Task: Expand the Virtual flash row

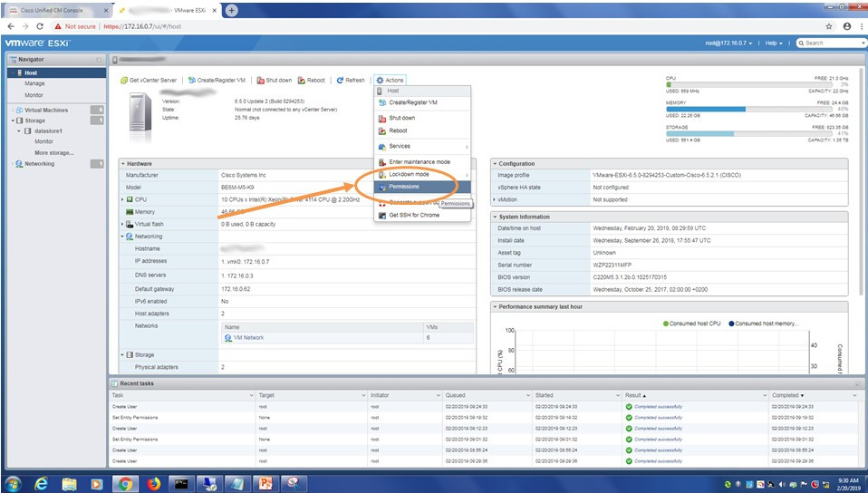Action: tap(123, 225)
